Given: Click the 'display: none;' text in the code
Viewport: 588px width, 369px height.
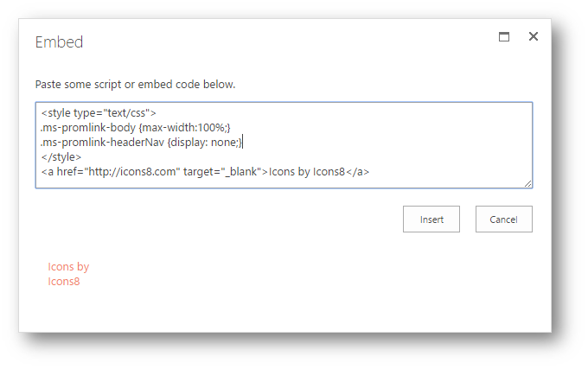Looking at the screenshot, I should point(204,143).
